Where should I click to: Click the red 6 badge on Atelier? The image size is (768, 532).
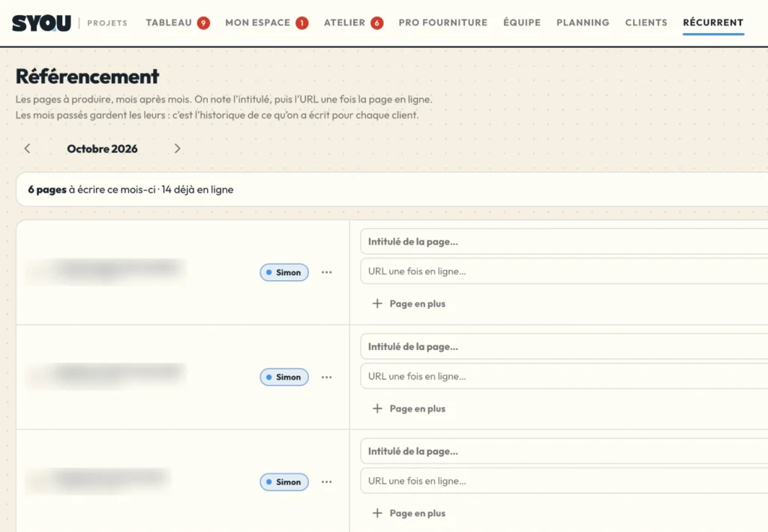tap(376, 23)
